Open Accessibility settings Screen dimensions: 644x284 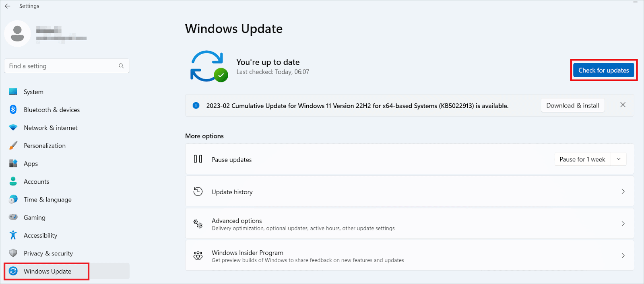(x=67, y=235)
